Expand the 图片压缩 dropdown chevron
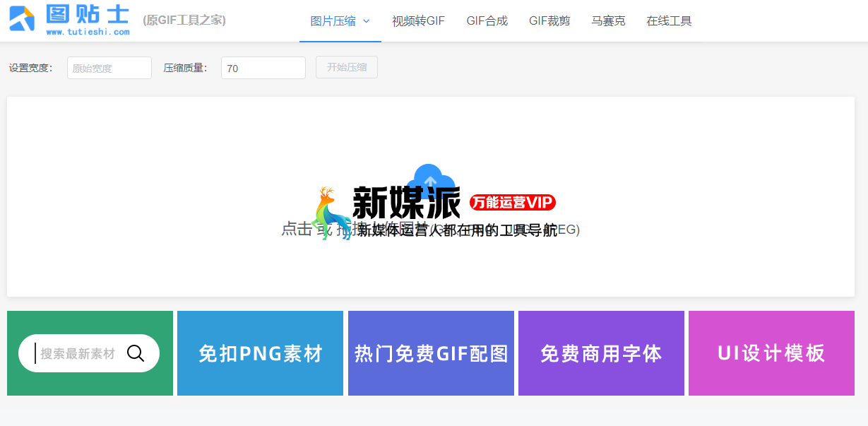Image resolution: width=868 pixels, height=426 pixels. pyautogui.click(x=366, y=21)
